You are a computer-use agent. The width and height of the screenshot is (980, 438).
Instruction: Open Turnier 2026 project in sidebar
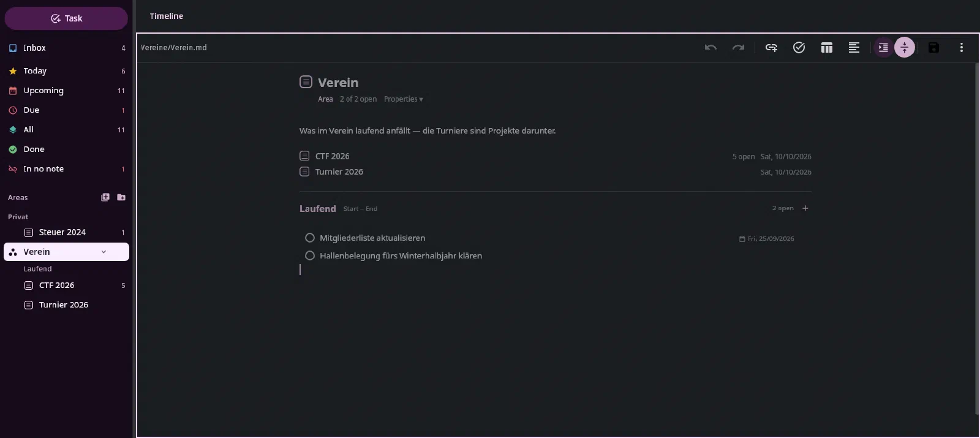click(66, 305)
